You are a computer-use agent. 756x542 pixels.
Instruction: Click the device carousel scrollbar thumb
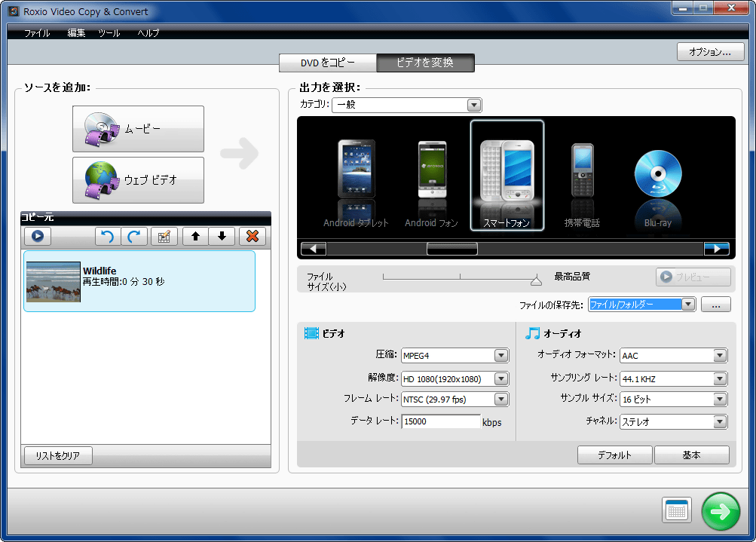coord(452,249)
